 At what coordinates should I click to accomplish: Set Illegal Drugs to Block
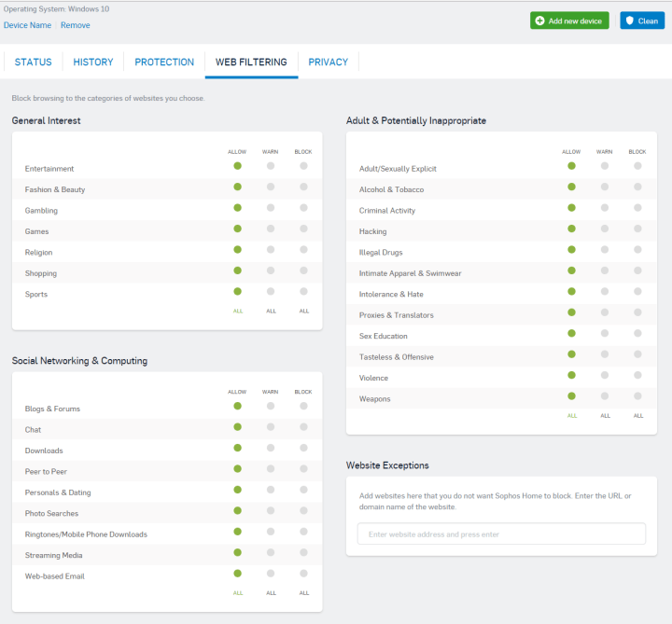click(637, 250)
